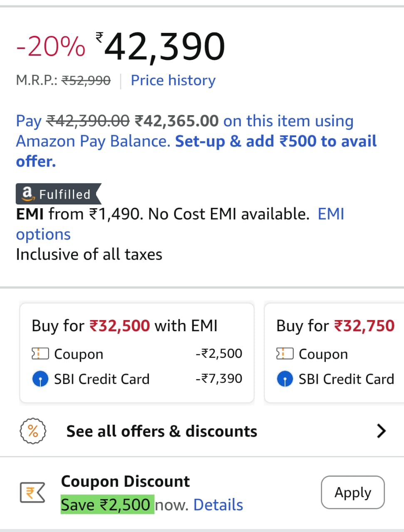This screenshot has width=404, height=532.
Task: Open Price history
Action: point(173,80)
